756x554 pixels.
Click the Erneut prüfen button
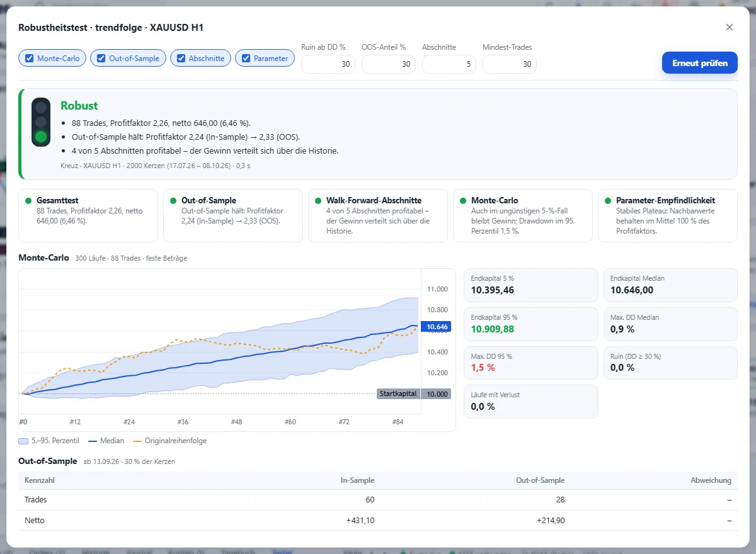point(700,63)
